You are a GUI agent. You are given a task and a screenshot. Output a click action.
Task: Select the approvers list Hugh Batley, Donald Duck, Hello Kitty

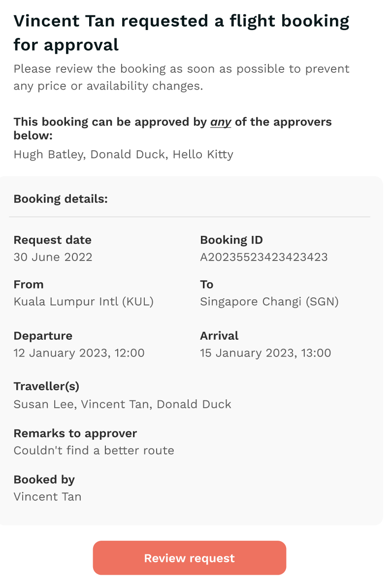pyautogui.click(x=123, y=154)
